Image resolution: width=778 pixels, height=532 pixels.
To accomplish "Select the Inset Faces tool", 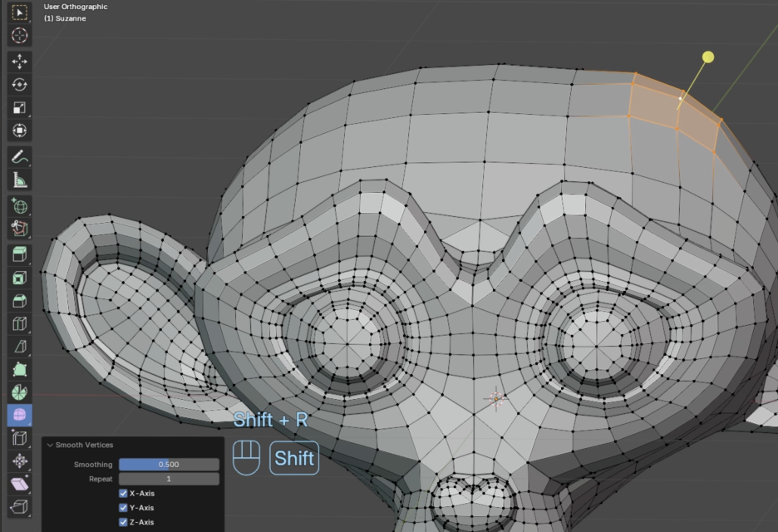I will (19, 278).
